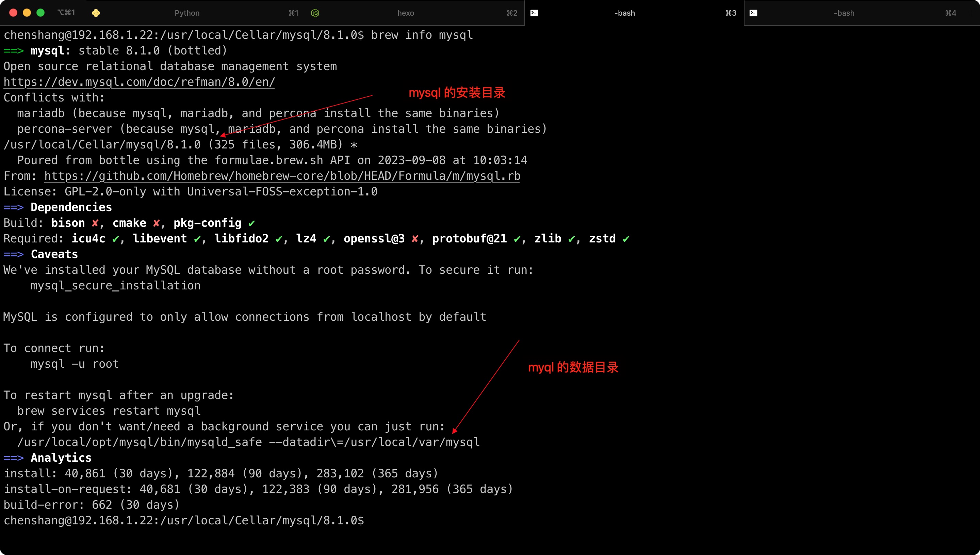Viewport: 980px width, 555px height.
Task: Click the Python snake icon in first tab
Action: click(x=96, y=13)
